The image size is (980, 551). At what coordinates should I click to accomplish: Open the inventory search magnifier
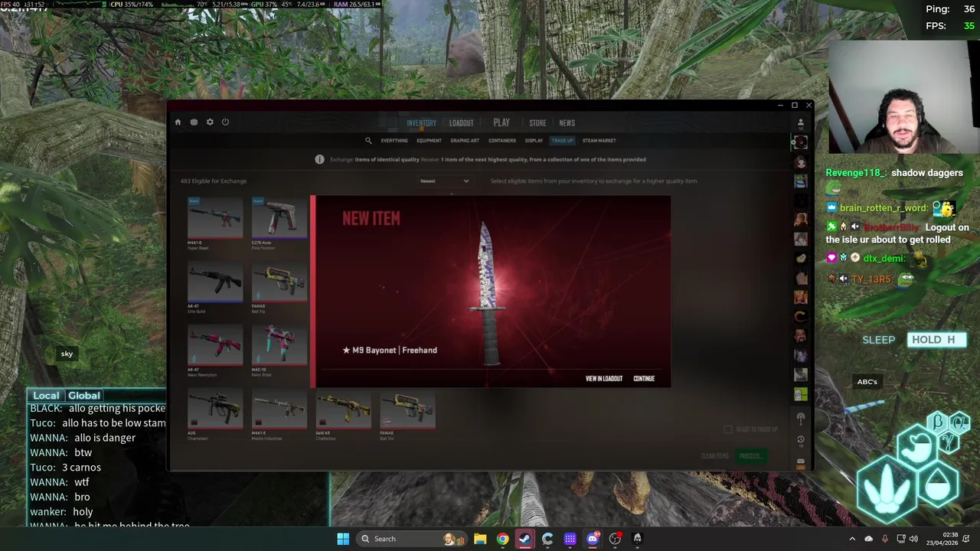tap(368, 141)
